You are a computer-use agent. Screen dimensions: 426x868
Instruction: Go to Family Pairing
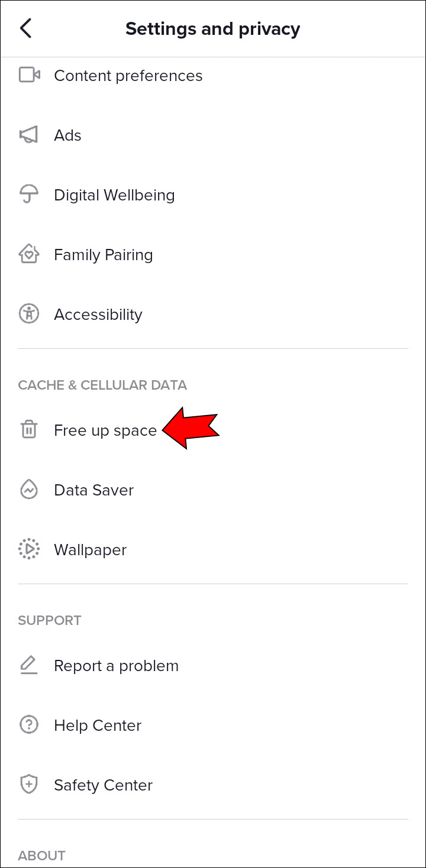[103, 255]
